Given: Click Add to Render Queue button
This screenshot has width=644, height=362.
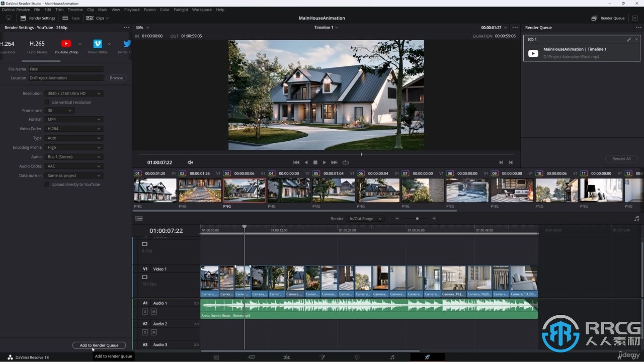Looking at the screenshot, I should (x=99, y=345).
